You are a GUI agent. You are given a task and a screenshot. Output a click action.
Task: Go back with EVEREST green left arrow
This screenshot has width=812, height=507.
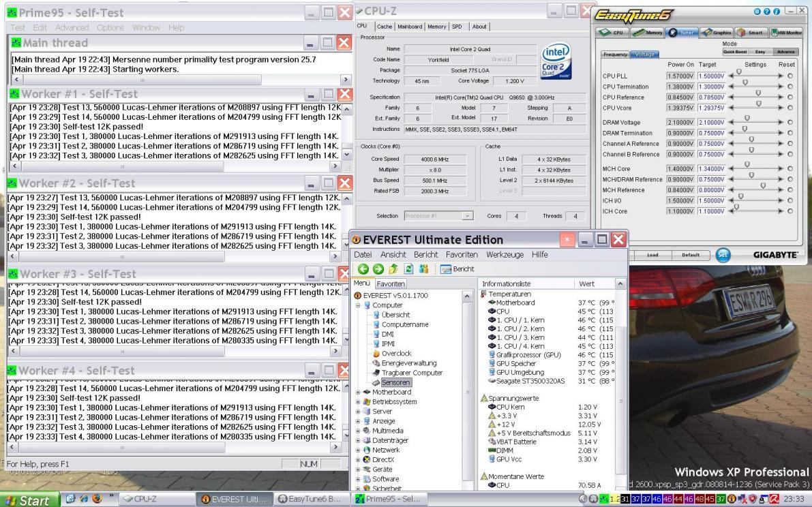(x=363, y=269)
